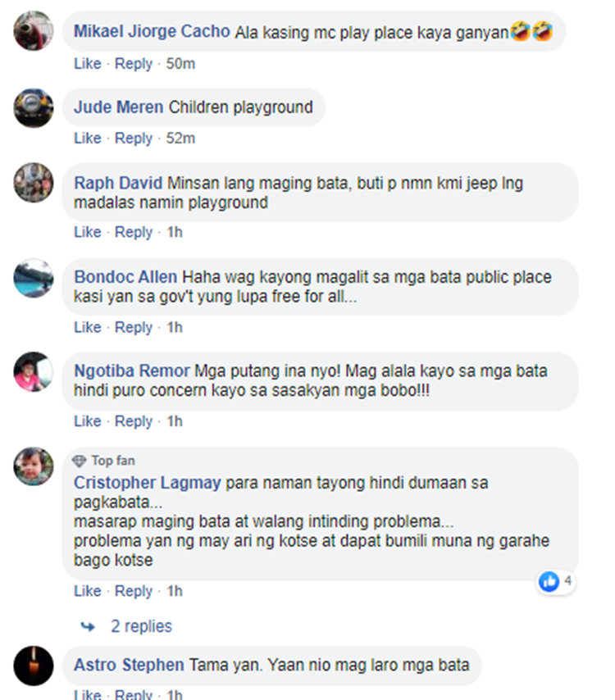Open Raph David's profile photo
The height and width of the screenshot is (700, 615).
point(34,183)
